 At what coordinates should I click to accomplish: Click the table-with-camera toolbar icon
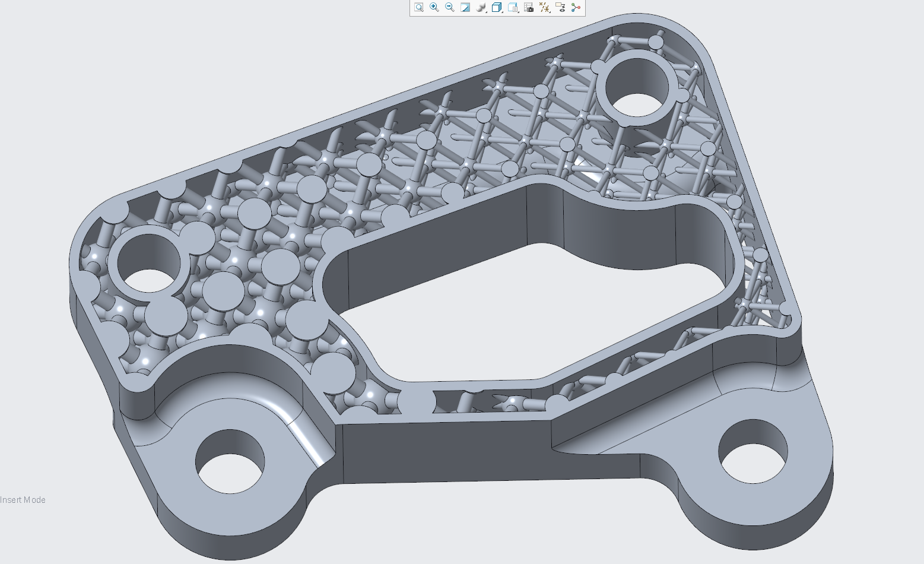tap(529, 8)
